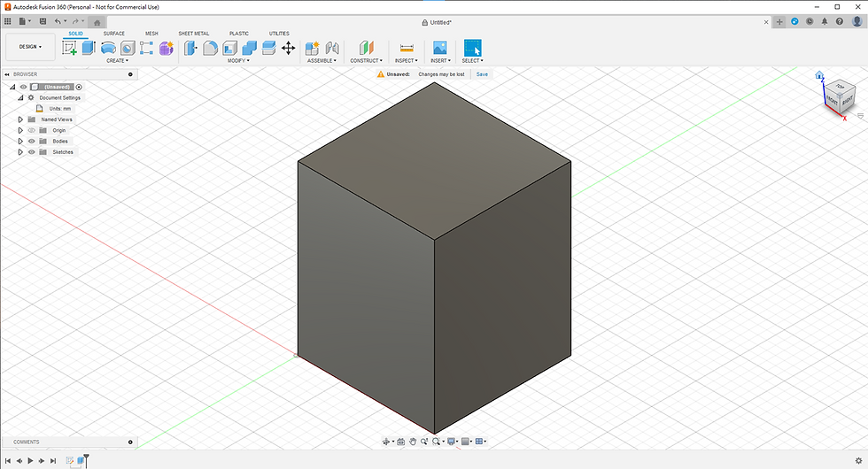
Task: Click the Offset Plane construct icon
Action: 367,48
